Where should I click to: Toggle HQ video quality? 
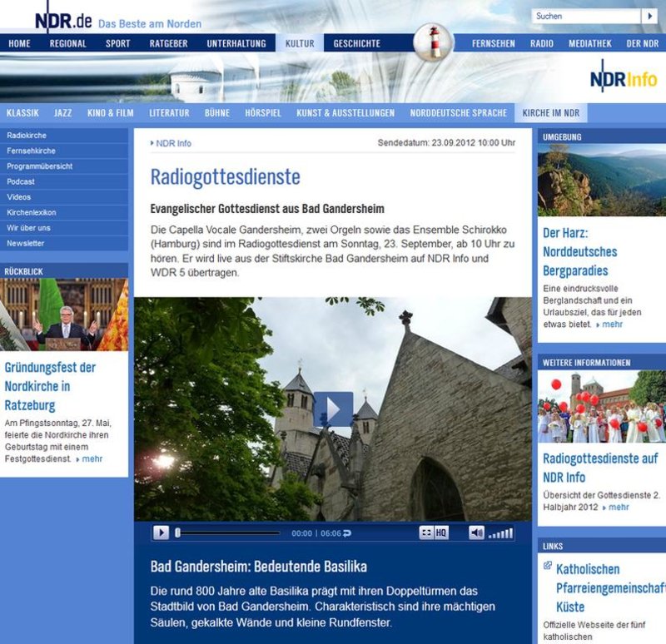(441, 533)
